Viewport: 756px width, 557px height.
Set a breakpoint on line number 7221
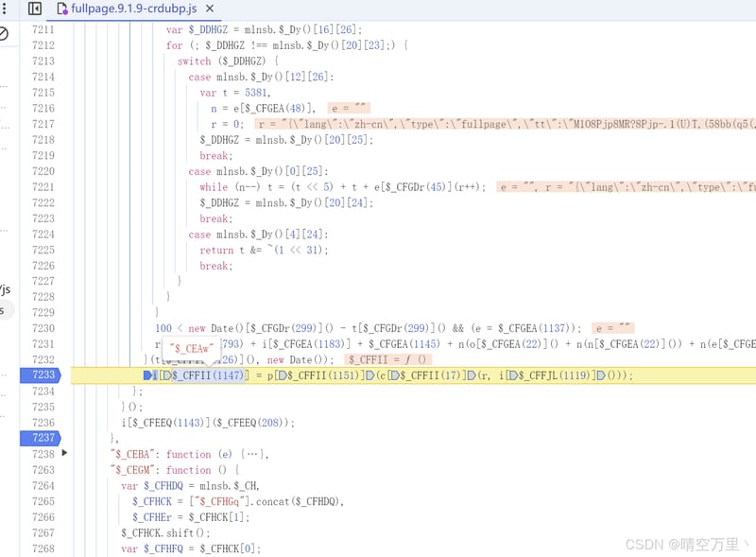[43, 187]
